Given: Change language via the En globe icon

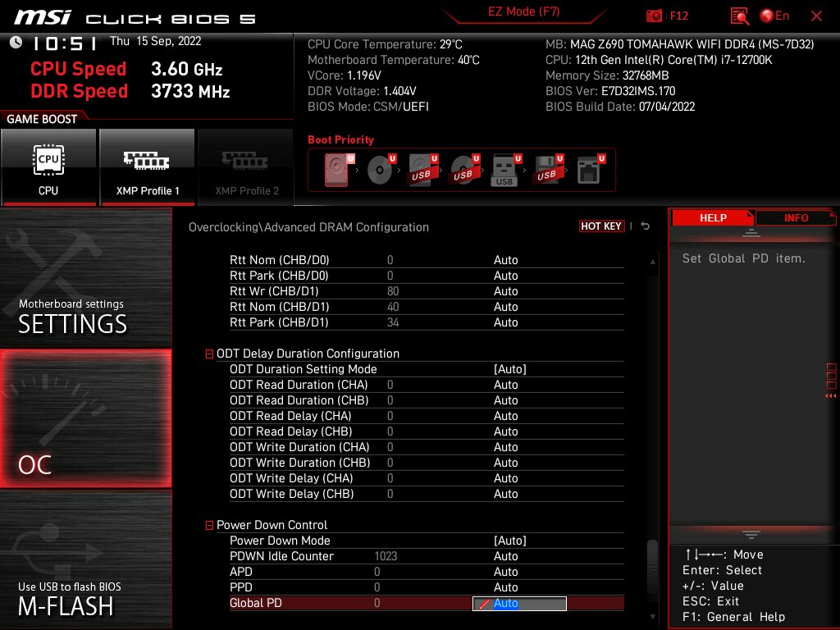Looking at the screenshot, I should [x=774, y=16].
